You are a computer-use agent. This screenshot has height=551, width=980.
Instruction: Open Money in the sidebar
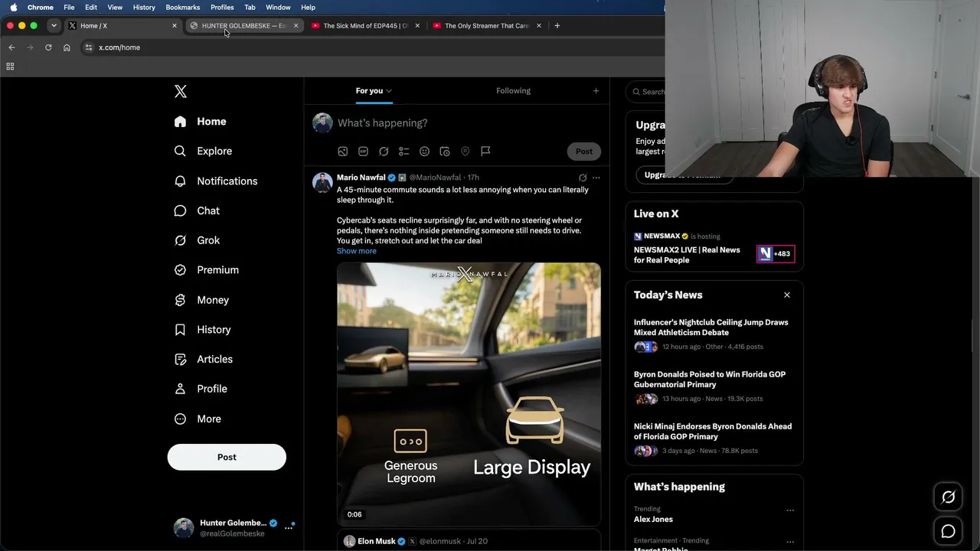[201, 300]
